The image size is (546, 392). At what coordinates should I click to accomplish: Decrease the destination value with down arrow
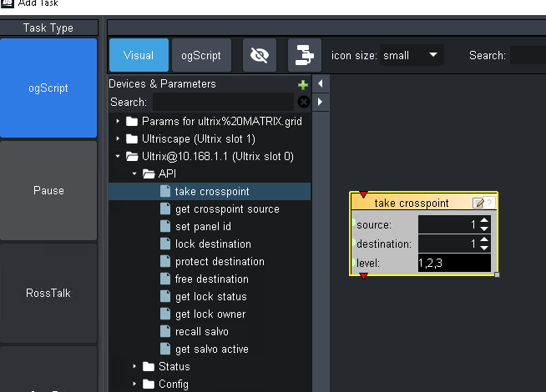coord(484,248)
